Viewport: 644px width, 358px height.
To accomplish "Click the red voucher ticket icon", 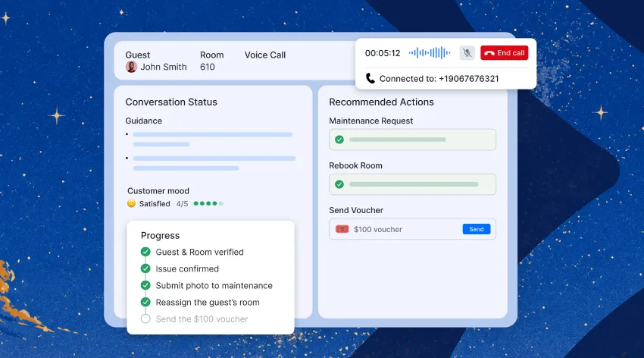I will coord(342,229).
